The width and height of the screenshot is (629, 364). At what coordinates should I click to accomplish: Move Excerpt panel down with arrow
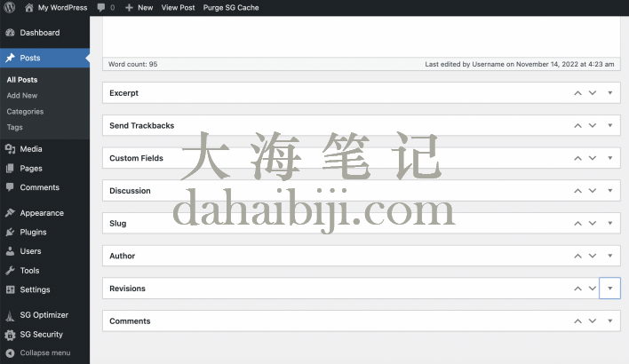(593, 93)
